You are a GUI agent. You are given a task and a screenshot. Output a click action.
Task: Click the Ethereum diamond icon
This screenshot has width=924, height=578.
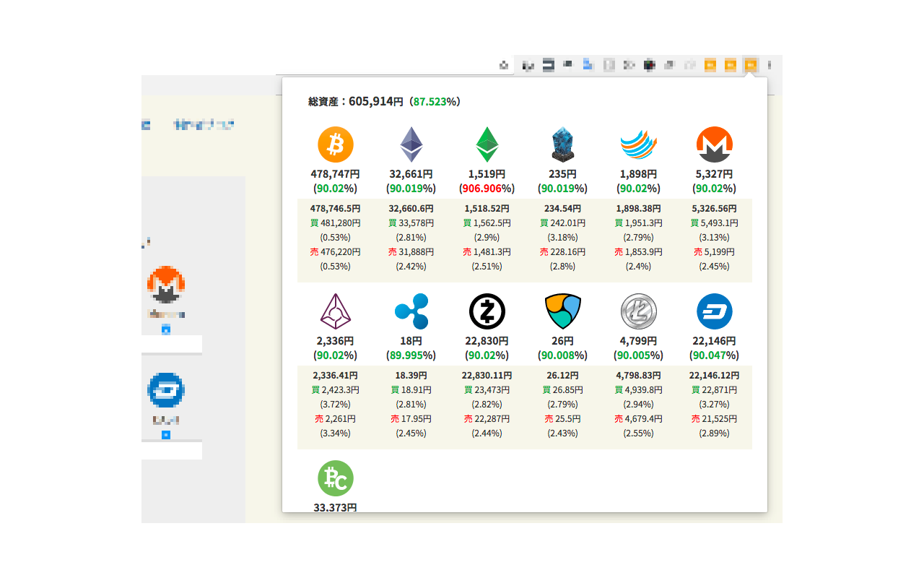[411, 144]
